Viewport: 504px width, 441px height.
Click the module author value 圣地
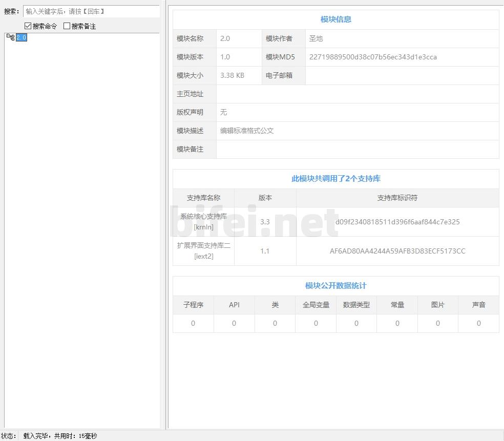[316, 38]
